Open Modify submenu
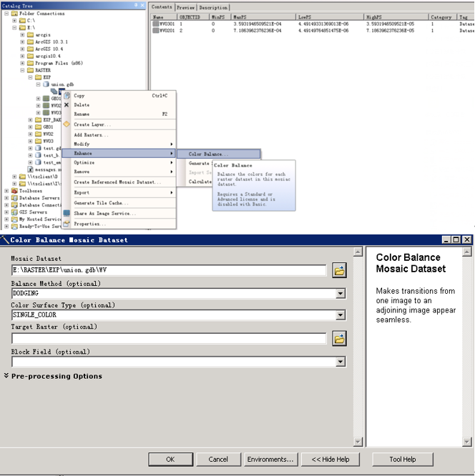Screen dimensions: 475x476 tap(119, 144)
